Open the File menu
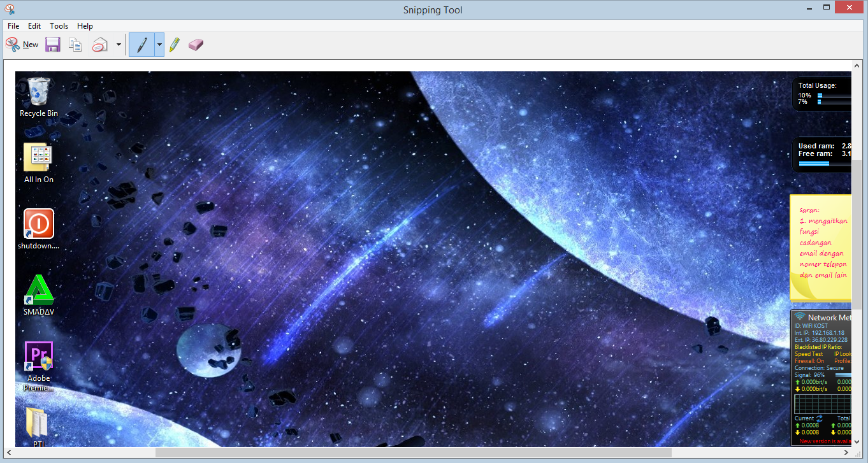Screen dimensions: 868x463 click(x=13, y=26)
